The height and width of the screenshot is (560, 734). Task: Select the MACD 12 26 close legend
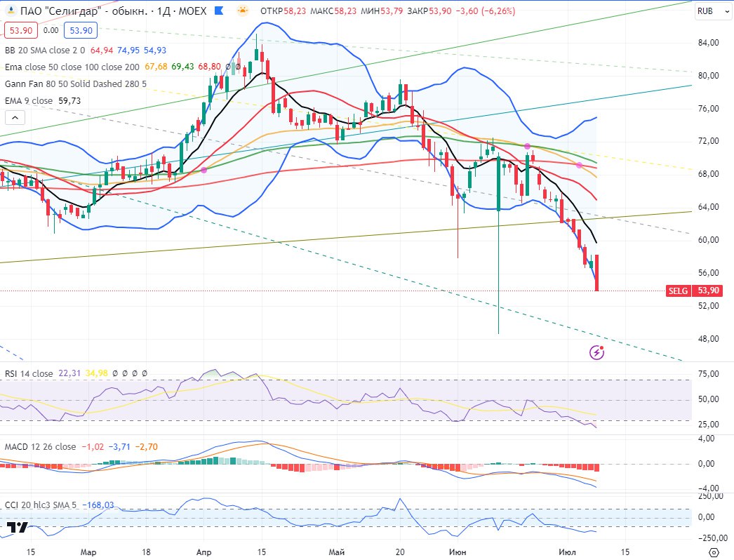tap(40, 447)
